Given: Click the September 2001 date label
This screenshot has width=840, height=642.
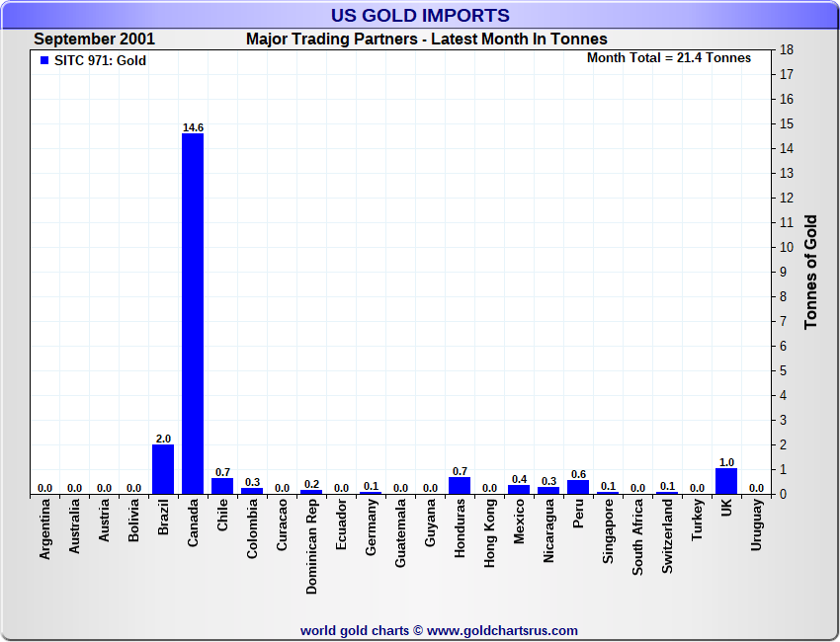Looking at the screenshot, I should 95,40.
